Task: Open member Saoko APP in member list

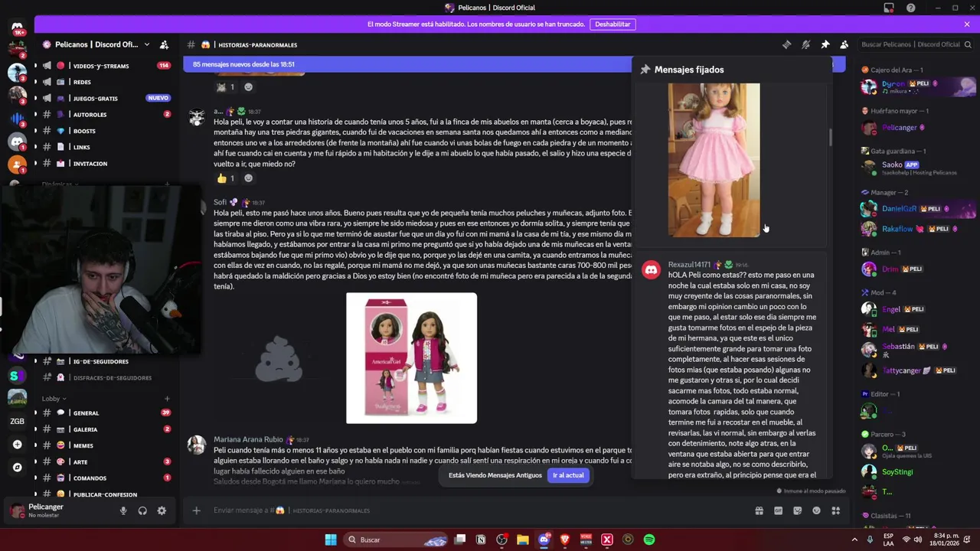Action: 917,168
